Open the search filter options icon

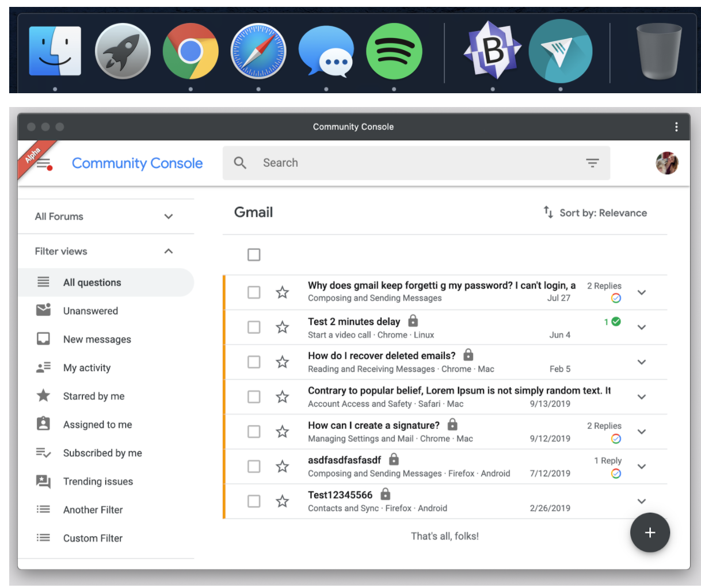coord(592,163)
